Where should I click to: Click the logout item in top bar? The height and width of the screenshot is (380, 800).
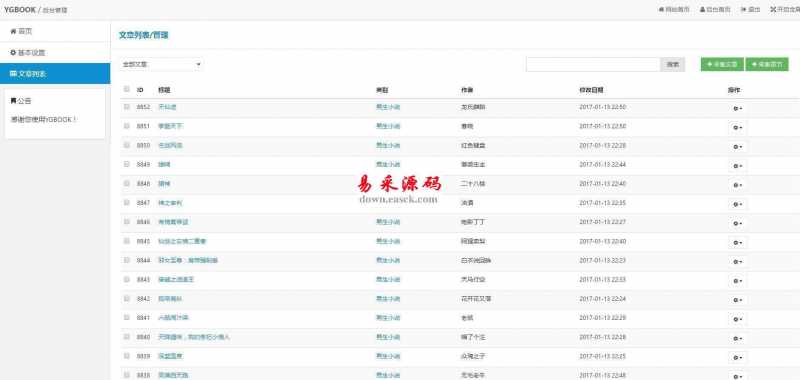click(751, 9)
